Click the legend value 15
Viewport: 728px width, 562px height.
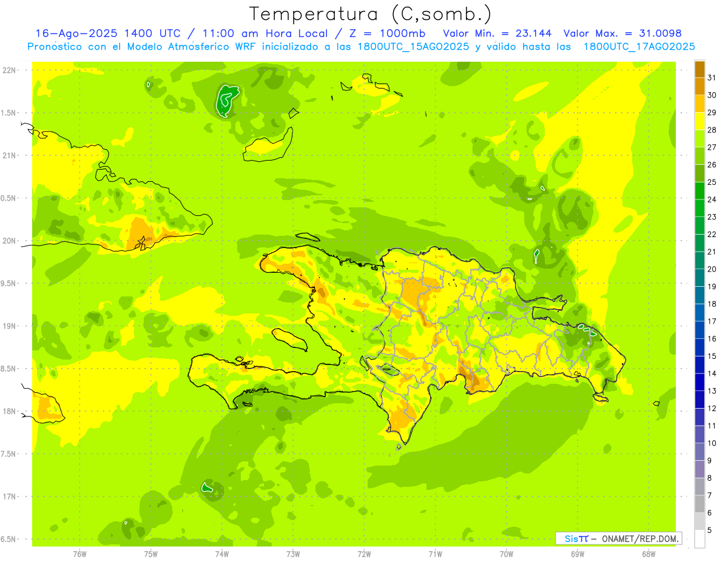tap(712, 356)
